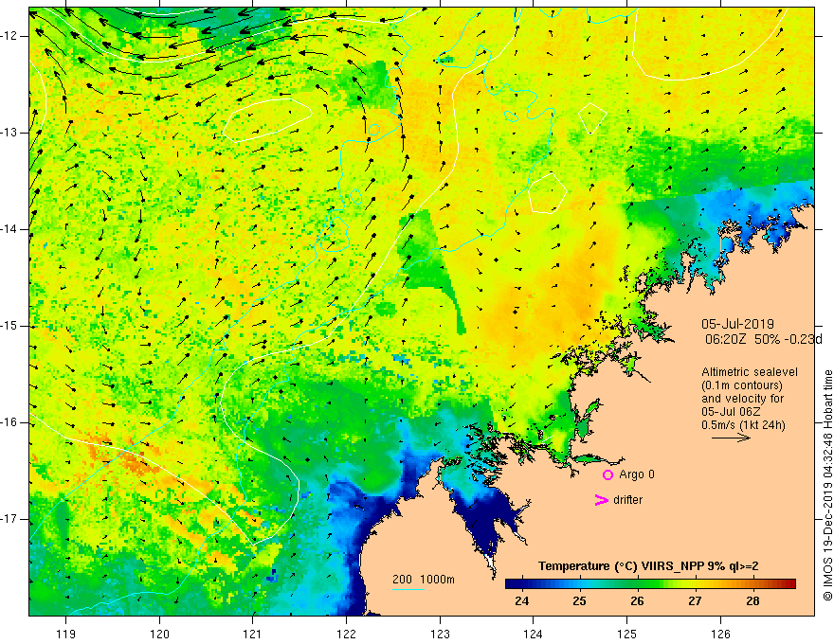Click the longitude axis label '125'
This screenshot has height=644, width=834.
(627, 634)
